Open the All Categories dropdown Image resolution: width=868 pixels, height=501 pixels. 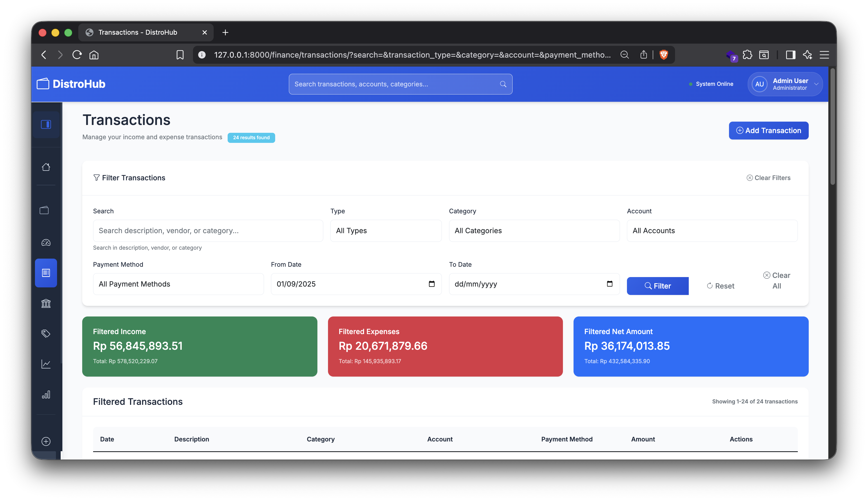[534, 231]
